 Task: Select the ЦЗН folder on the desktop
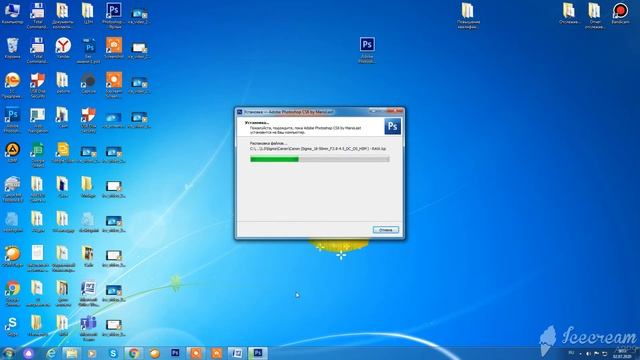click(x=88, y=13)
